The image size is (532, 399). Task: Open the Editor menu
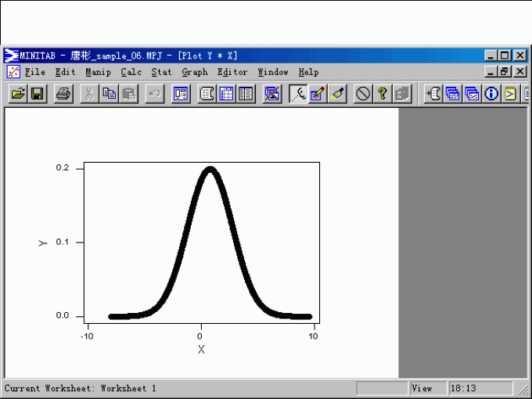(232, 72)
